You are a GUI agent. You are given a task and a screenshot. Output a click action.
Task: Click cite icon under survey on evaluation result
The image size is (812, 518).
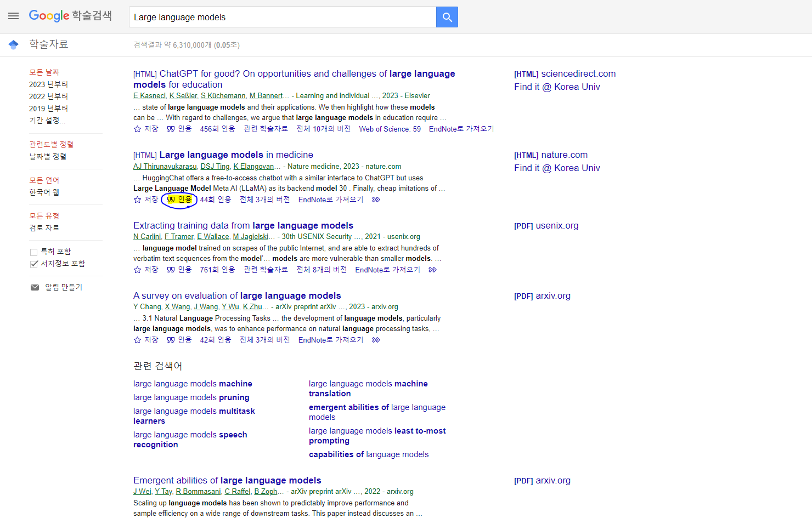(171, 340)
